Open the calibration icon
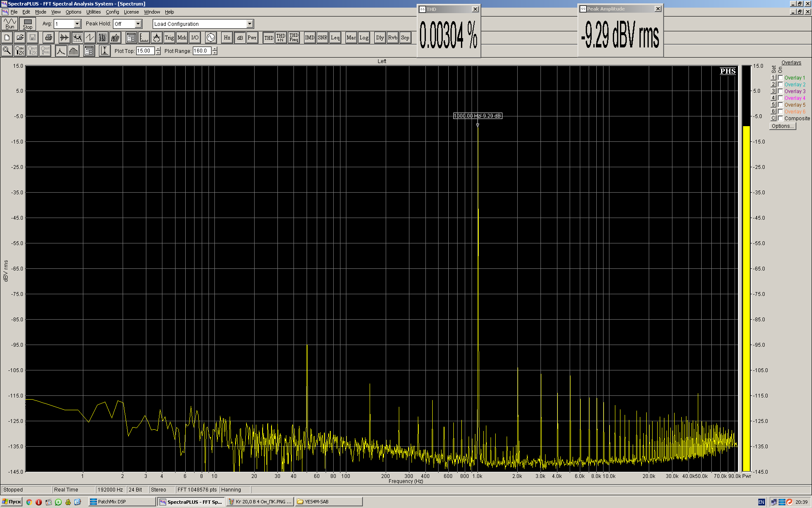This screenshot has width=812, height=508. click(x=156, y=38)
